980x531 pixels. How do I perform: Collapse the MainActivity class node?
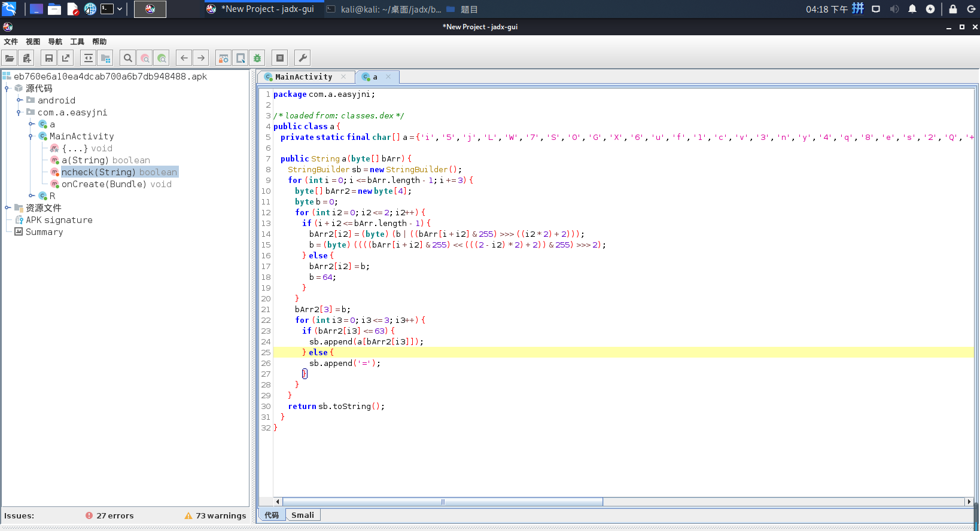(31, 136)
